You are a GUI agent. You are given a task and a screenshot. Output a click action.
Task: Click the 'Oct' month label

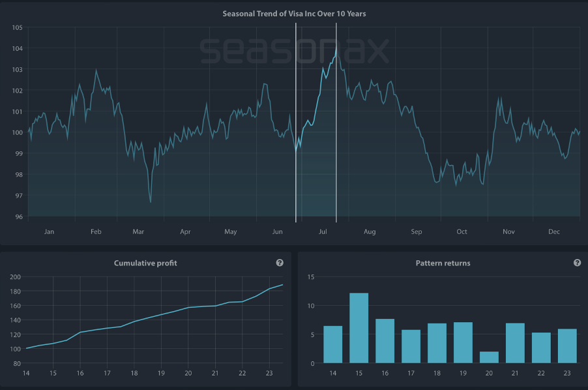[x=462, y=232]
